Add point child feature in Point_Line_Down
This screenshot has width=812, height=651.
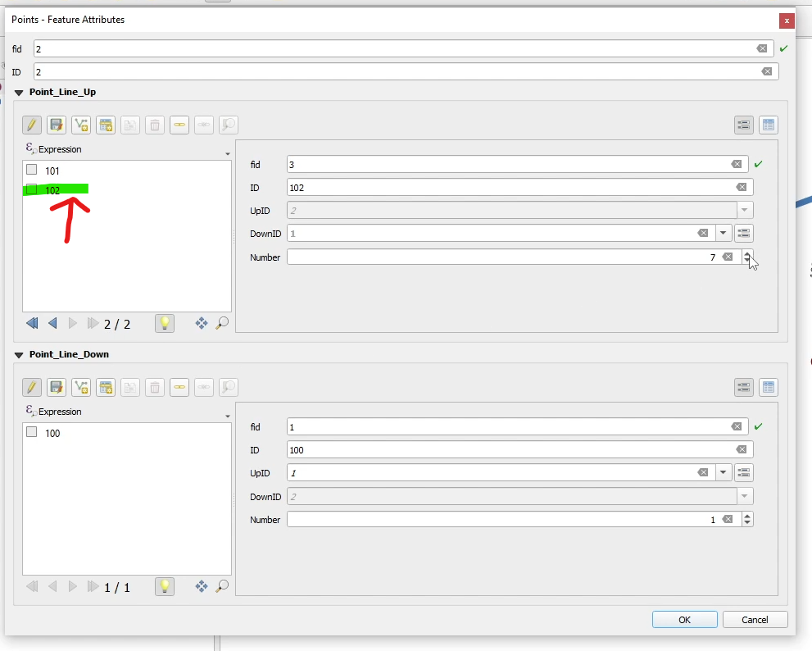pyautogui.click(x=81, y=387)
